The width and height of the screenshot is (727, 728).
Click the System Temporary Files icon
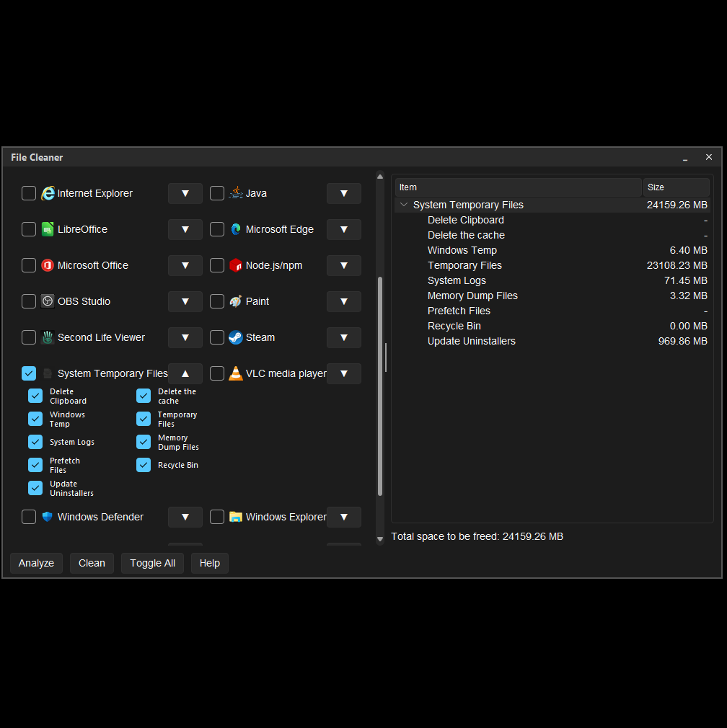pos(48,373)
